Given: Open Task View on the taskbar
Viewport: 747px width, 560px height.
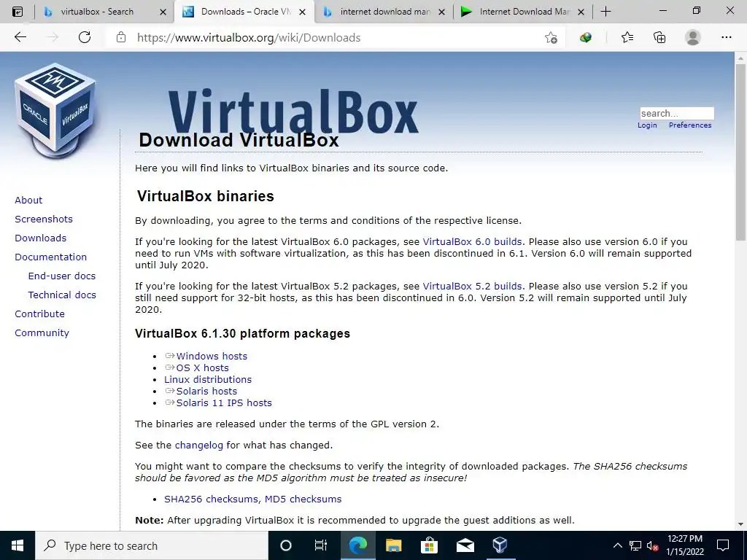Looking at the screenshot, I should (321, 545).
